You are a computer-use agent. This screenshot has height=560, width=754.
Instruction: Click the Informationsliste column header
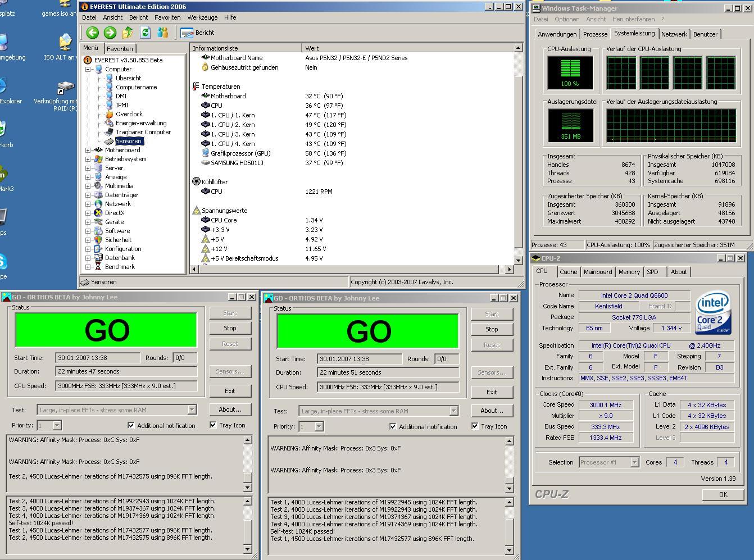[246, 48]
